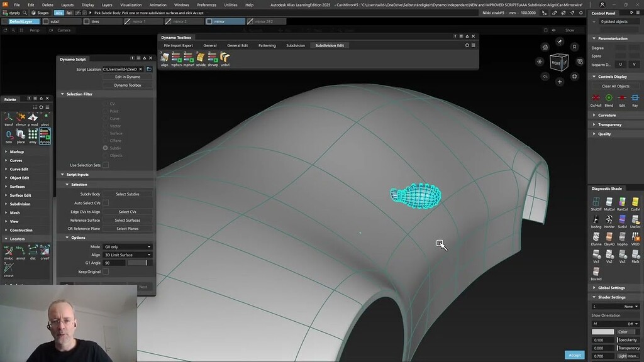Screen dimensions: 644x362
Task: Click the align tool in Dynamo Toolbox
Action: tap(165, 57)
